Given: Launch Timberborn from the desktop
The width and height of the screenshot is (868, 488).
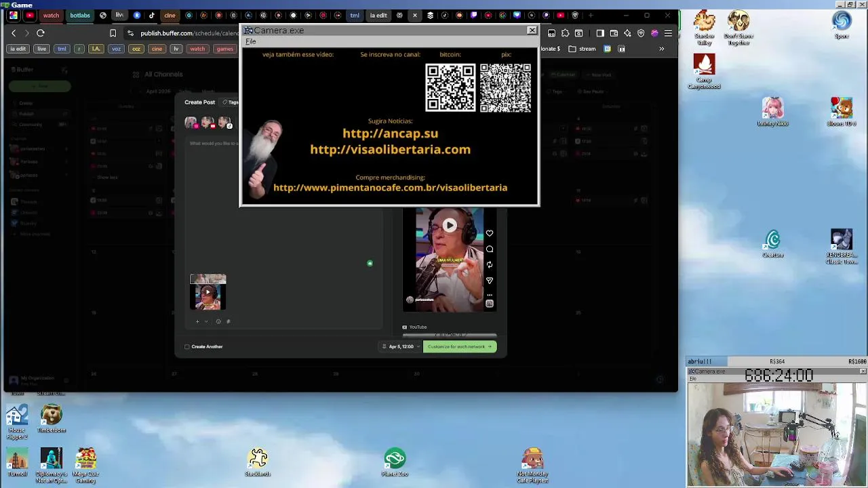Looking at the screenshot, I should [51, 418].
